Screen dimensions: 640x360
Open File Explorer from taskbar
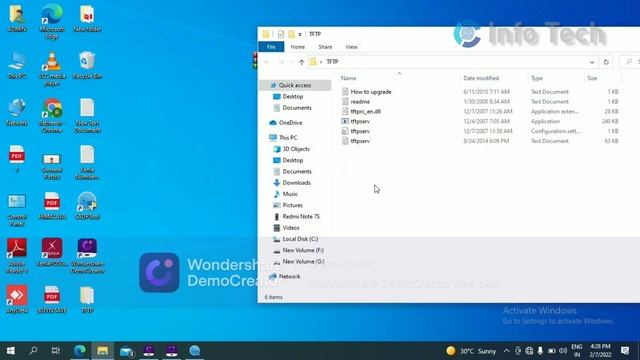pyautogui.click(x=102, y=351)
